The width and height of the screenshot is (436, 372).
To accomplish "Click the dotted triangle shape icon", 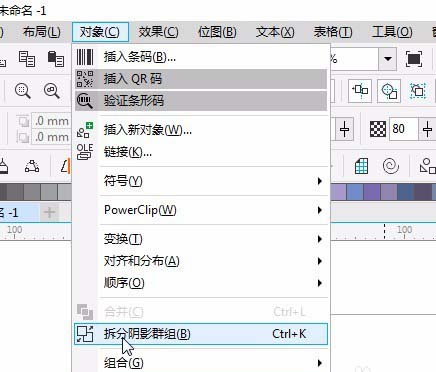I will click(x=32, y=166).
